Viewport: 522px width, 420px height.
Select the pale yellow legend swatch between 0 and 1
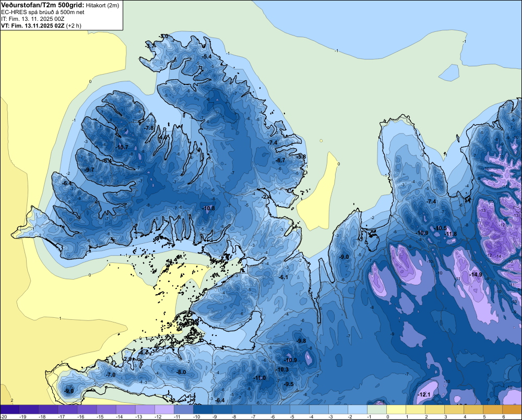point(396,410)
